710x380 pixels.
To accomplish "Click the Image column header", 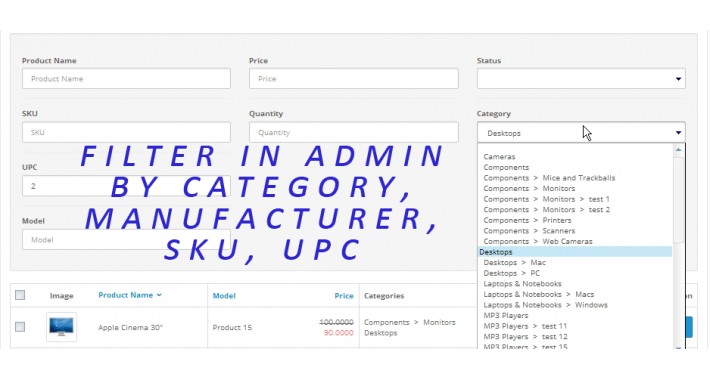I will [62, 296].
